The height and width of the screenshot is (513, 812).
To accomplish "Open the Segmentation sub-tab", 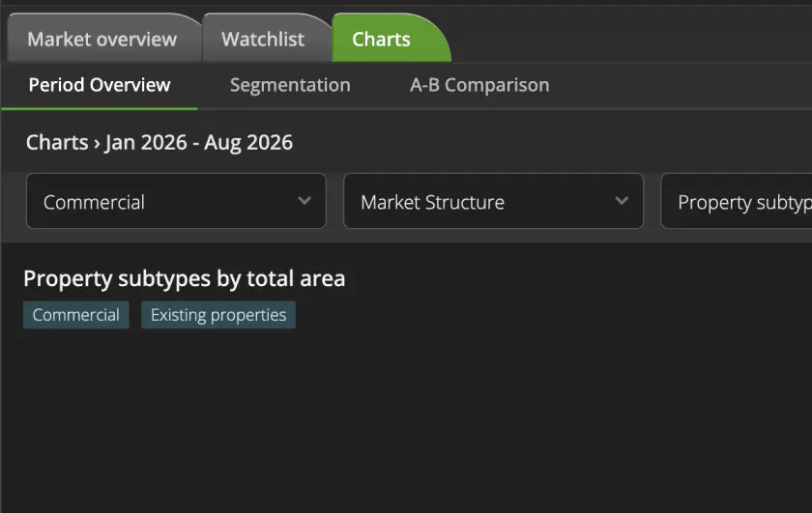I will pos(290,85).
